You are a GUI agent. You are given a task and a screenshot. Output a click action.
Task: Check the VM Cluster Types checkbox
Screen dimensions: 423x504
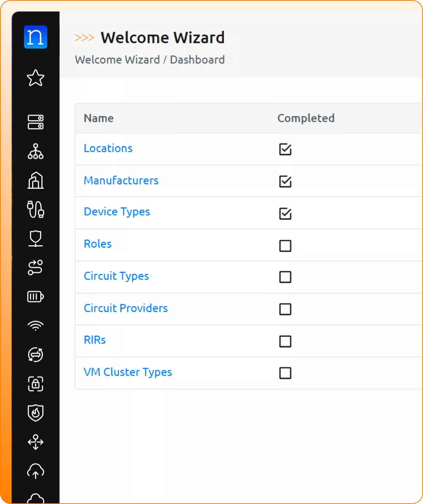(x=285, y=373)
